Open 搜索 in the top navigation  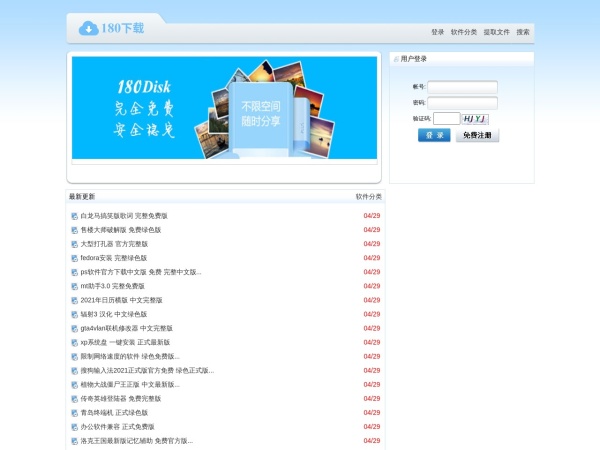(523, 32)
